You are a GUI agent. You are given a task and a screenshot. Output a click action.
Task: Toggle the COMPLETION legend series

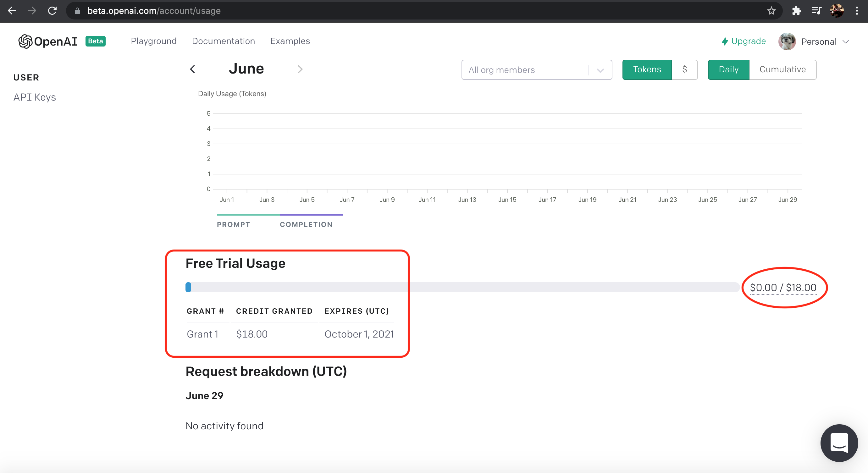[x=306, y=224]
